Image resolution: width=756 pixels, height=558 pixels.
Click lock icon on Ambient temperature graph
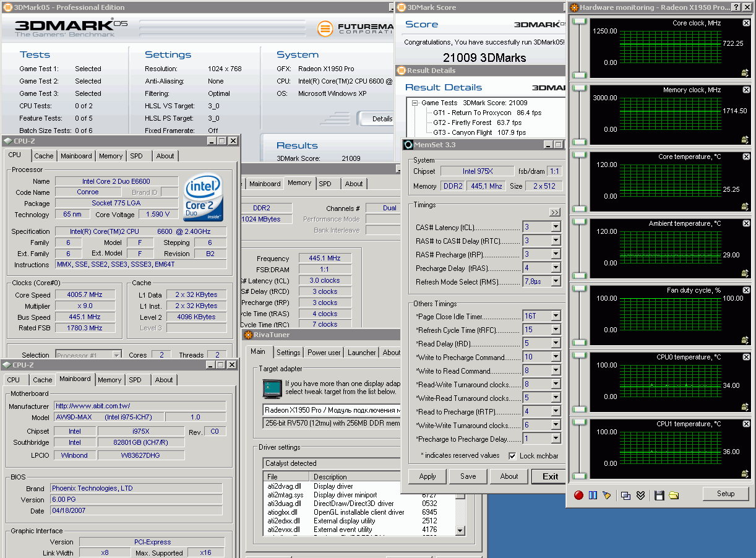(745, 273)
